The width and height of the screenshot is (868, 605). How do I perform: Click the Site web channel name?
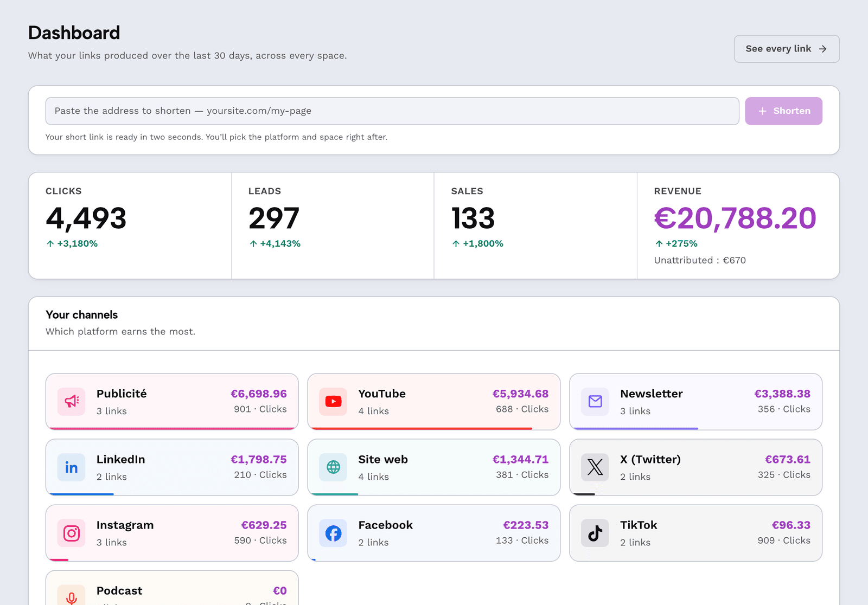pos(383,459)
